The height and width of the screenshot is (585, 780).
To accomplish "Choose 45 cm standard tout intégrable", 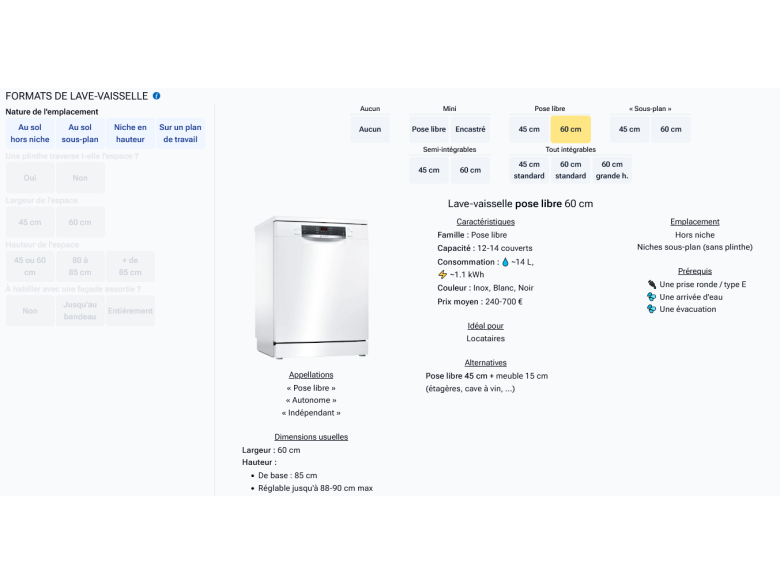I will click(x=529, y=170).
